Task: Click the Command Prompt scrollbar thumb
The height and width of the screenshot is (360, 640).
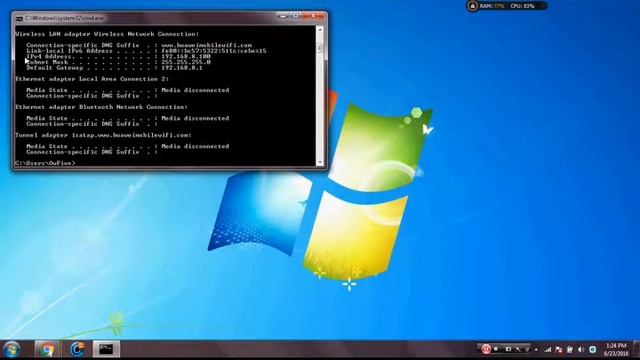Action: click(320, 48)
